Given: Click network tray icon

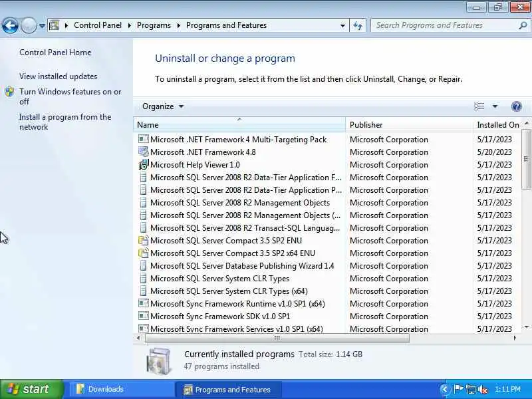Looking at the screenshot, I should pos(471,389).
